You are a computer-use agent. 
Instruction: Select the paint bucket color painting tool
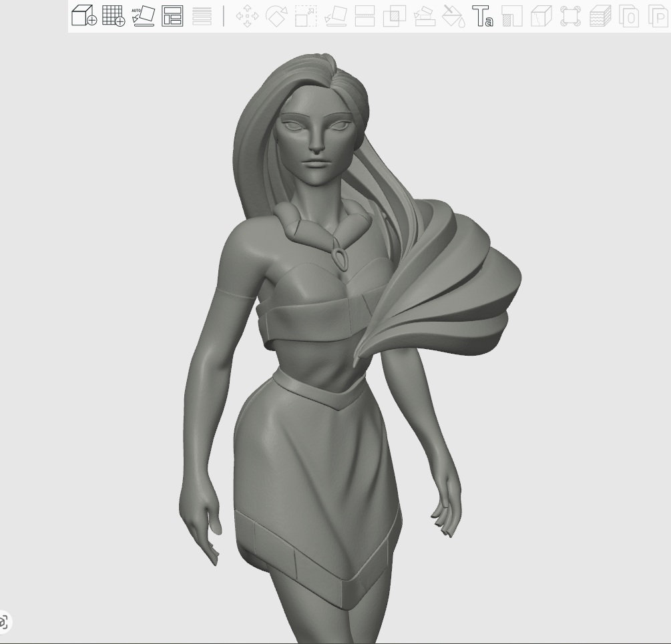(453, 16)
